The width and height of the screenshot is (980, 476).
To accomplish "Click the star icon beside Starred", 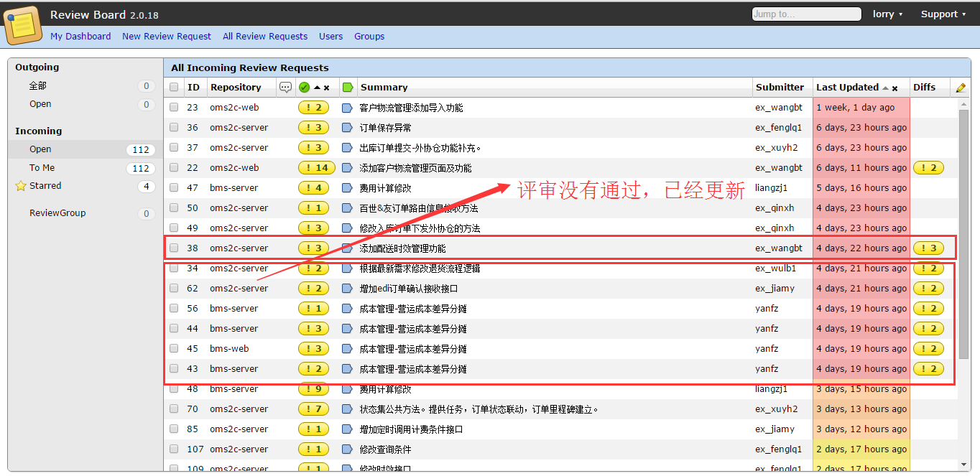I will pos(20,186).
